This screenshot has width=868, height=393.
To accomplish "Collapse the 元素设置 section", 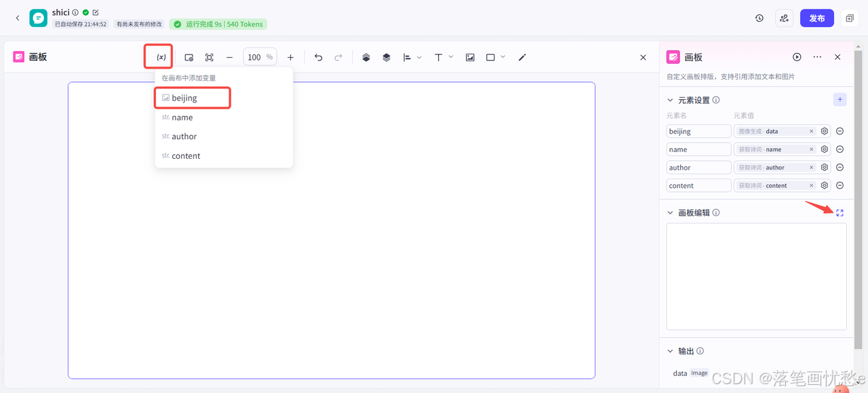I will pyautogui.click(x=671, y=100).
